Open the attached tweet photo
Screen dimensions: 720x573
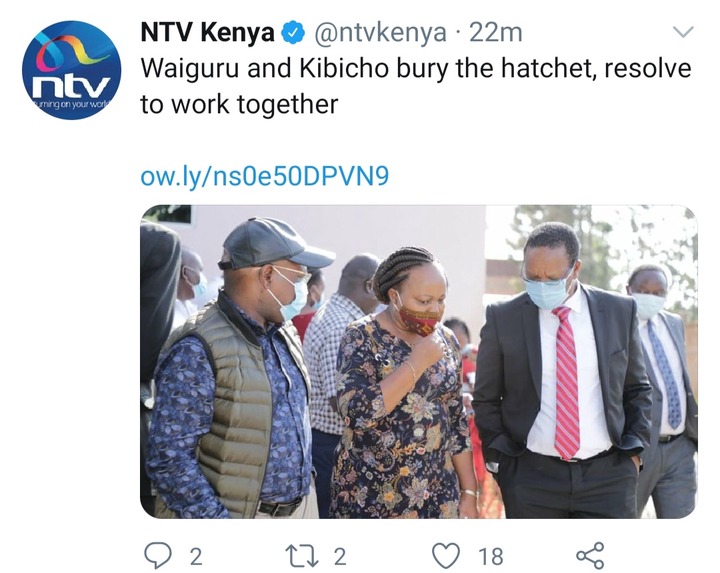[x=419, y=362]
